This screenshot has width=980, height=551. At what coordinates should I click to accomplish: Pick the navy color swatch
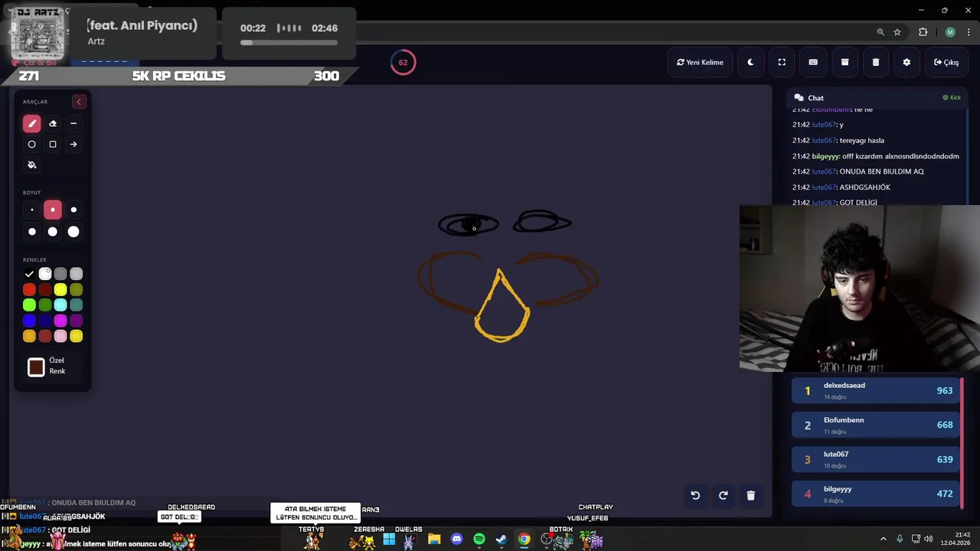(x=45, y=321)
